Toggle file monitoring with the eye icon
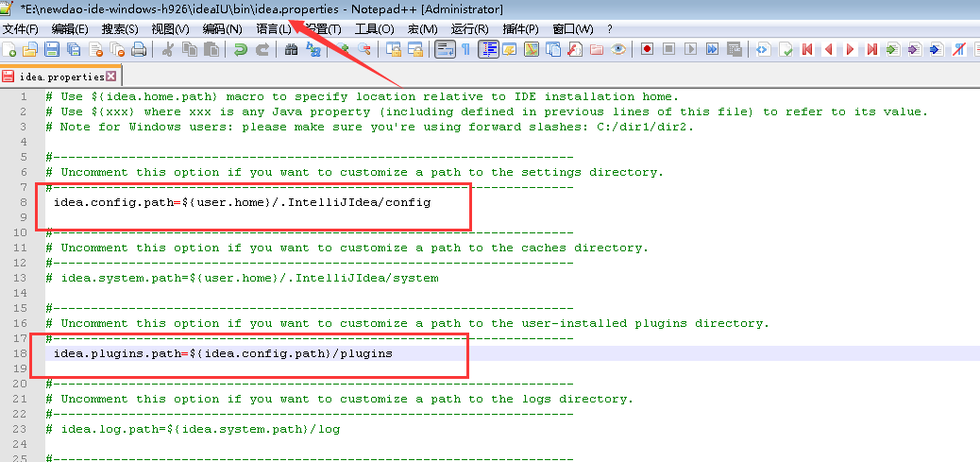 (x=618, y=49)
